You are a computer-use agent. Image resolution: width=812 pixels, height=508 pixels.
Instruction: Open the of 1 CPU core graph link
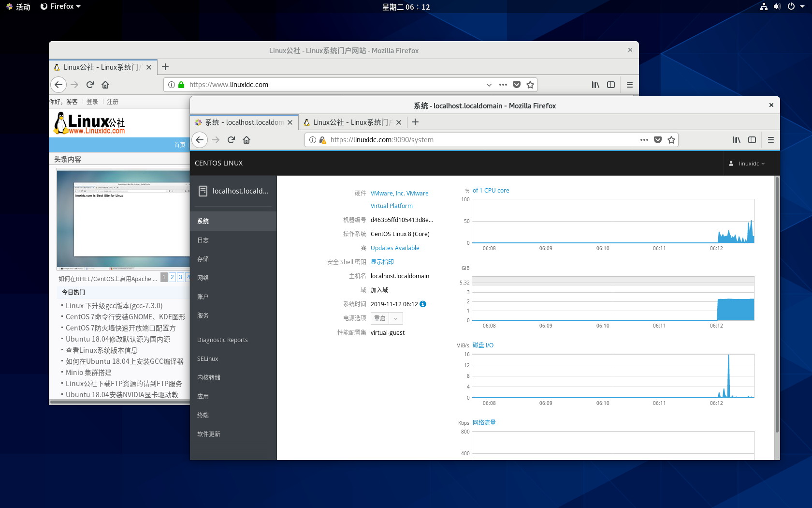(491, 191)
